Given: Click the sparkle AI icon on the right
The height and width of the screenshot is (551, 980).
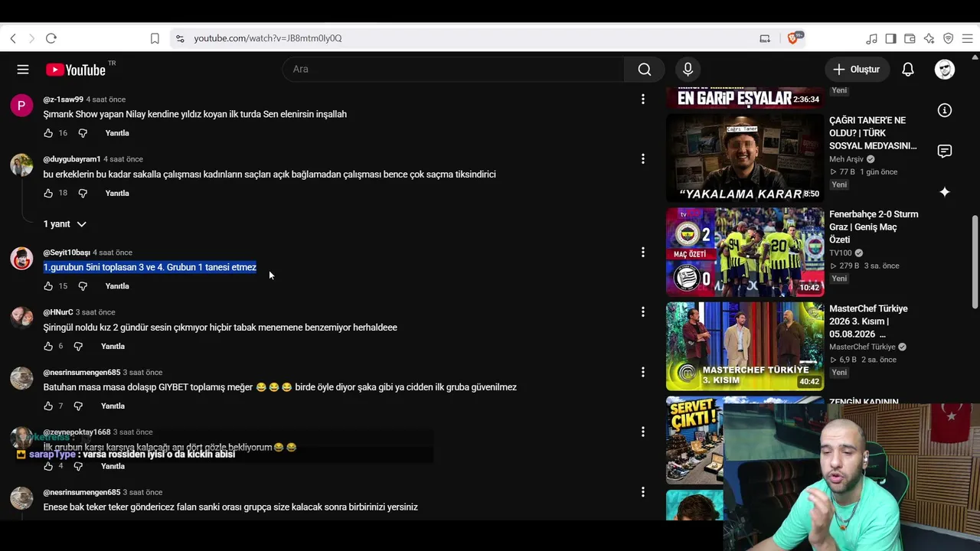Looking at the screenshot, I should pos(945,191).
